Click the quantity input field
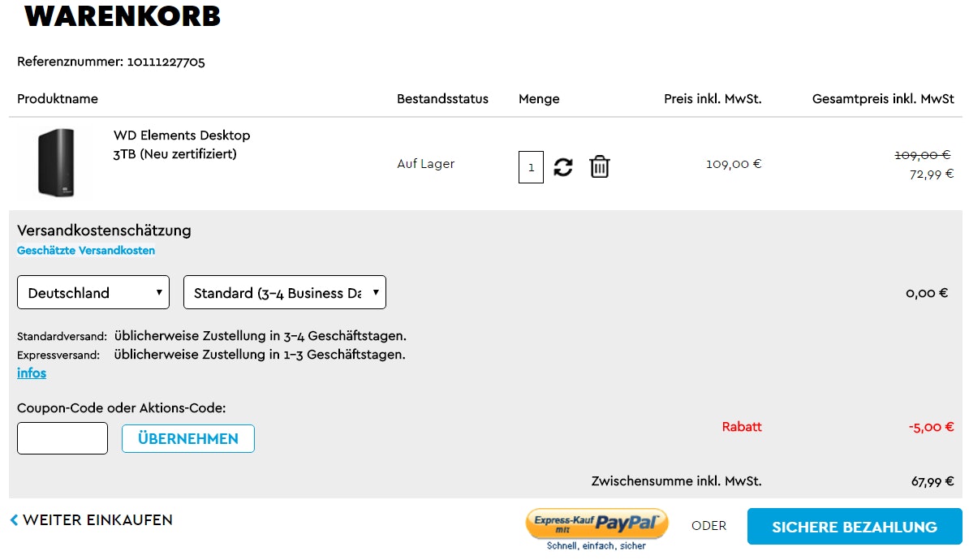Viewport: 969px width, 560px height. click(531, 168)
